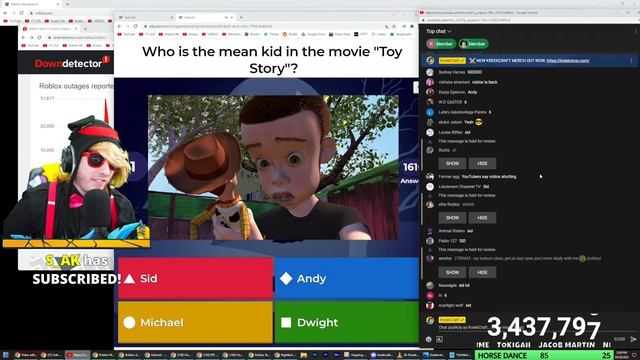The height and width of the screenshot is (360, 640).
Task: Open live chat options three-dot menu
Action: point(636,31)
